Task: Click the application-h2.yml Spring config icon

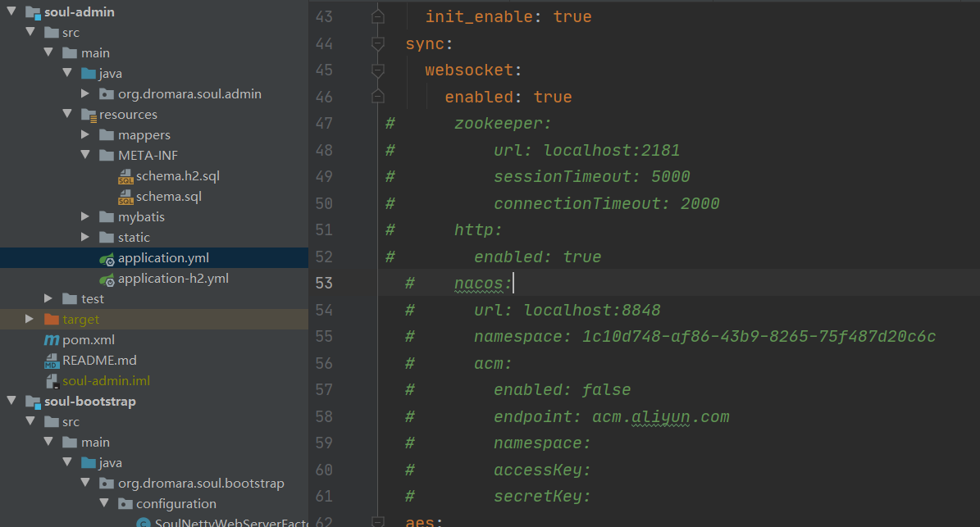Action: click(x=107, y=279)
